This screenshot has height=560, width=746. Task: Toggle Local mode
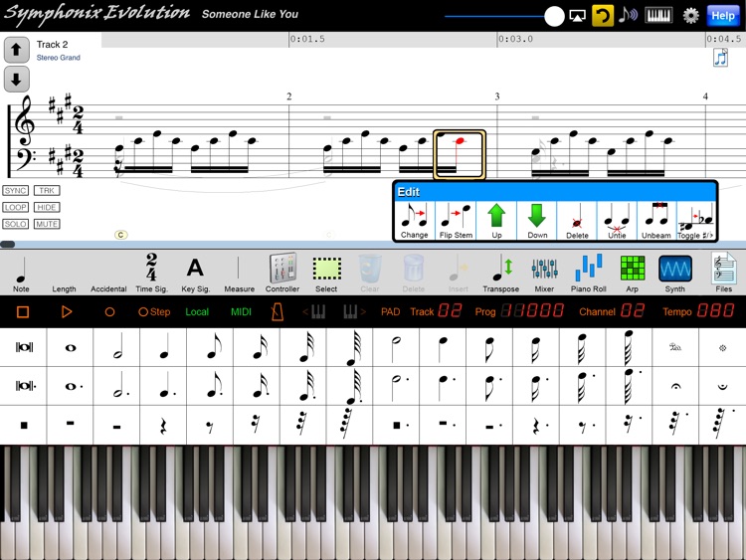pyautogui.click(x=197, y=312)
